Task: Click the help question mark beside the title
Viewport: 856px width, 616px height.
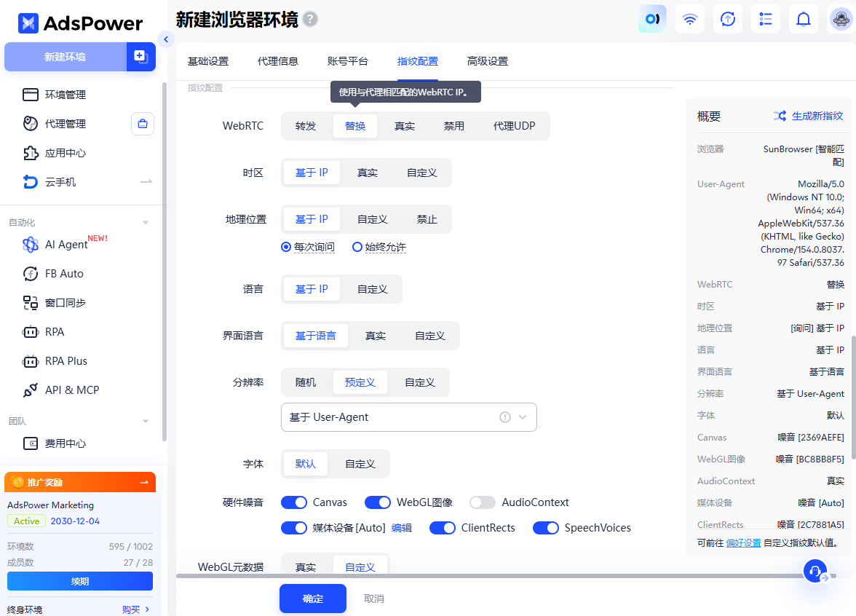Action: tap(310, 19)
